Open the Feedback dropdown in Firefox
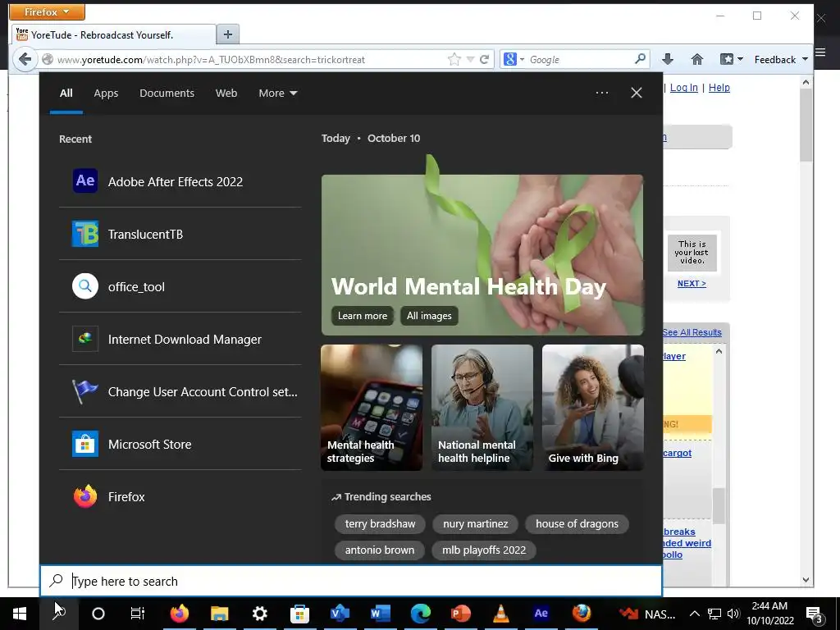The height and width of the screenshot is (630, 840). point(781,59)
